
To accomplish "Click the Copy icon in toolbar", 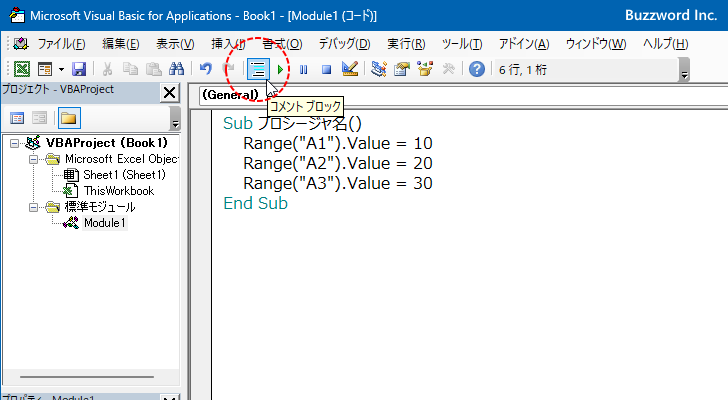I will click(x=130, y=69).
